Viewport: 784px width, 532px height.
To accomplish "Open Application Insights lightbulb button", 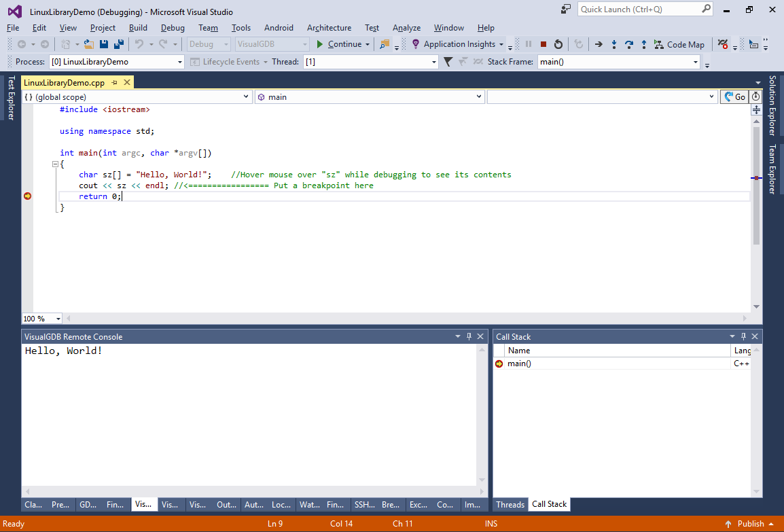I will pos(457,44).
